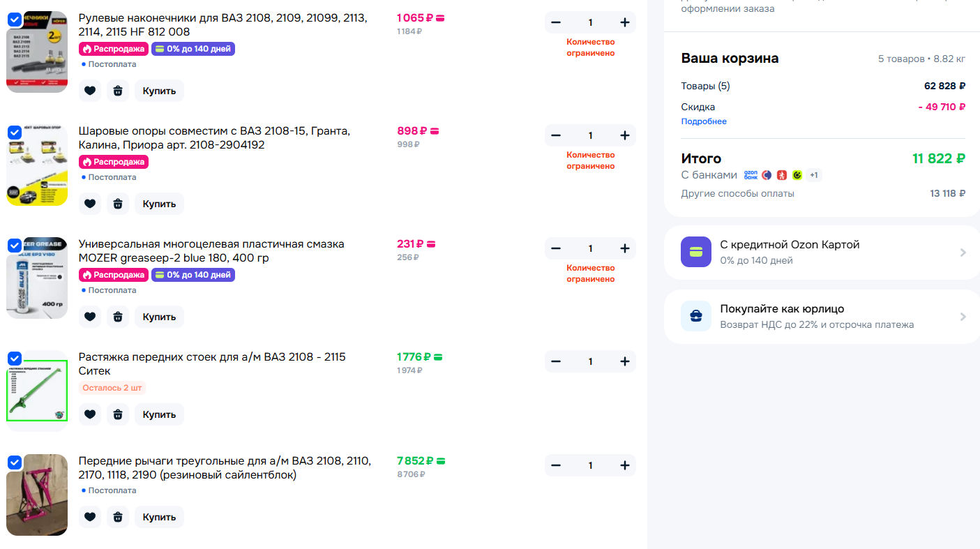The width and height of the screenshot is (980, 549).
Task: Decrease quantity of MOZER grease with minus
Action: tap(556, 248)
